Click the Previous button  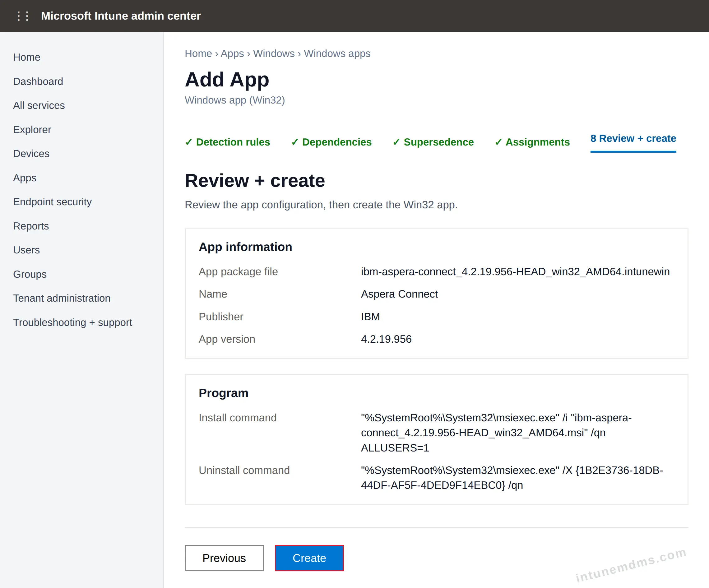[224, 558]
